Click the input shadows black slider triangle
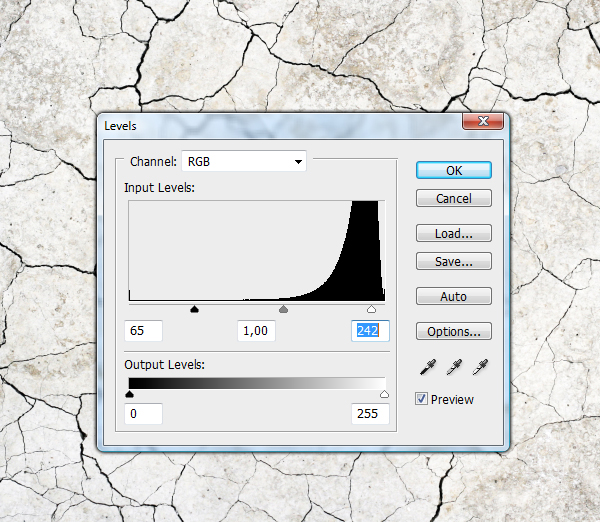Viewport: 600px width, 522px height. click(x=194, y=309)
